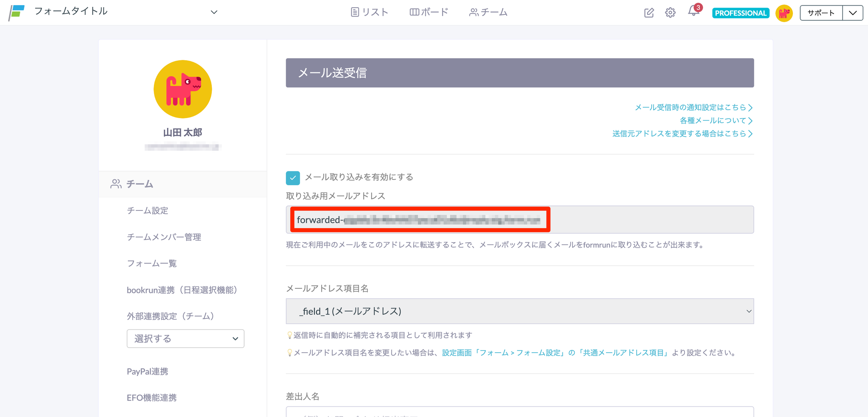Switch to the ボード view tab
The height and width of the screenshot is (417, 868).
(x=429, y=12)
